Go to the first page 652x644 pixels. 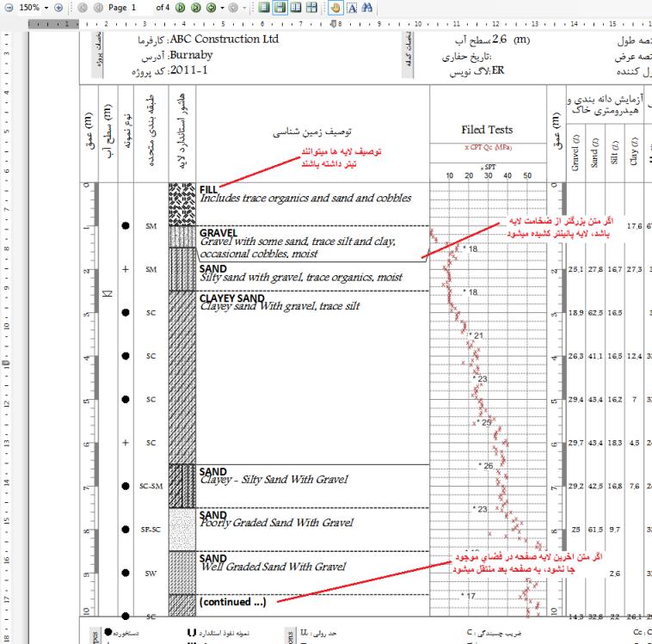[83, 7]
